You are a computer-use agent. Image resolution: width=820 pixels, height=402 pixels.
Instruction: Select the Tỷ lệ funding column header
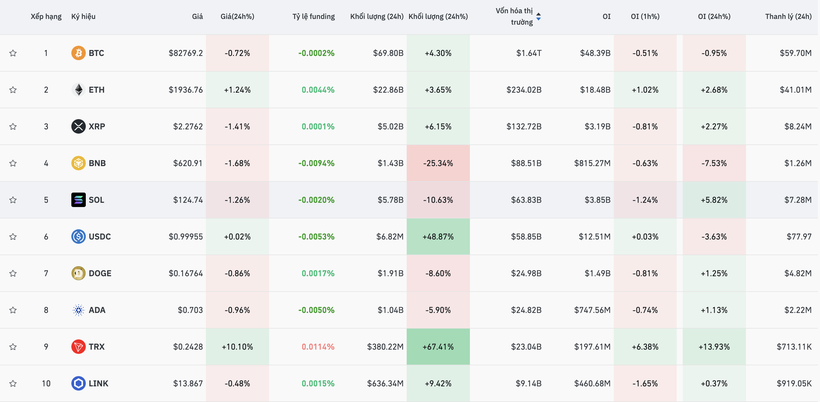[x=313, y=17]
